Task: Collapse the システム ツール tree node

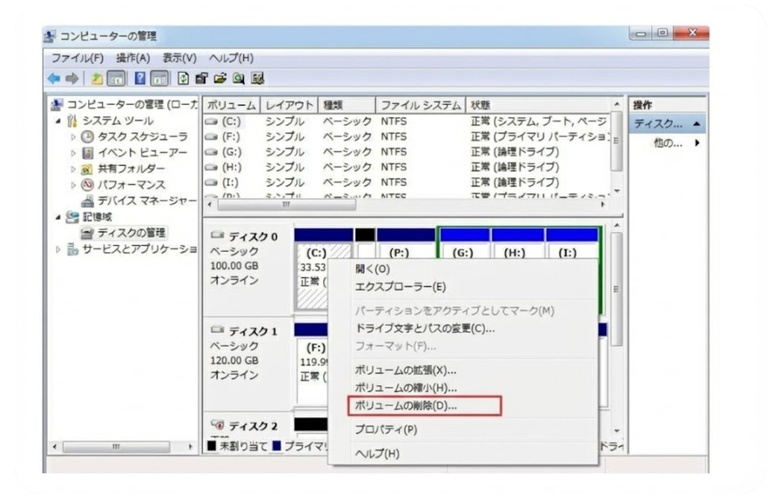Action: [58, 121]
